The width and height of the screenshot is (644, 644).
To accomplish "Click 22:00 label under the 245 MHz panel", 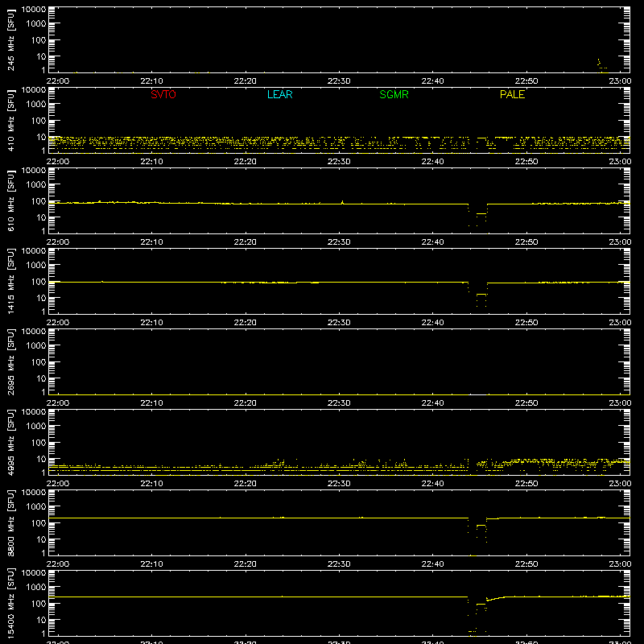I will tap(58, 81).
